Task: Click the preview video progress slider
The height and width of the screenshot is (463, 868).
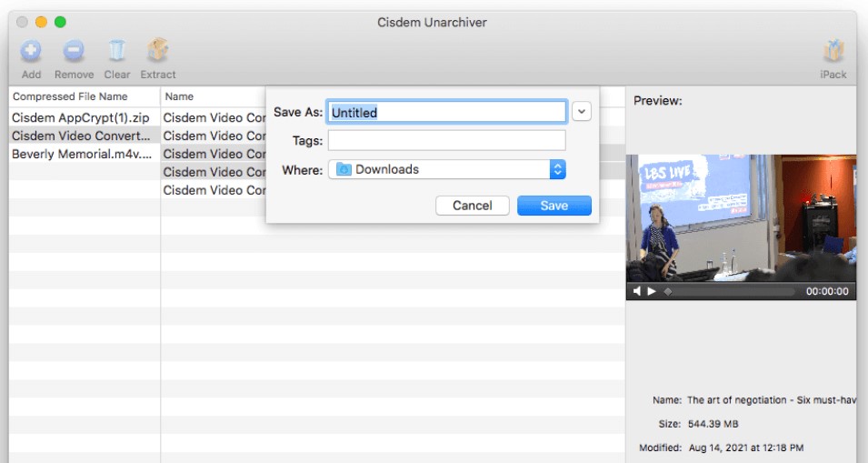Action: 730,291
